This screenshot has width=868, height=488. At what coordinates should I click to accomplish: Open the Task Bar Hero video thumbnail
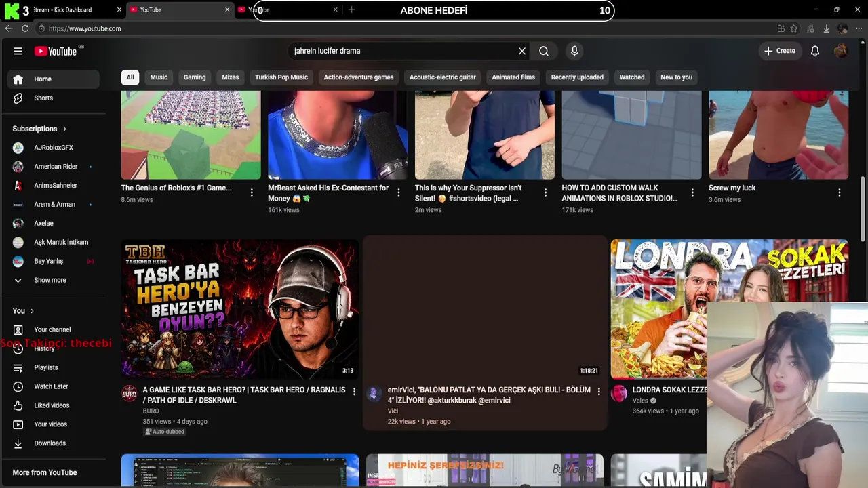[240, 309]
